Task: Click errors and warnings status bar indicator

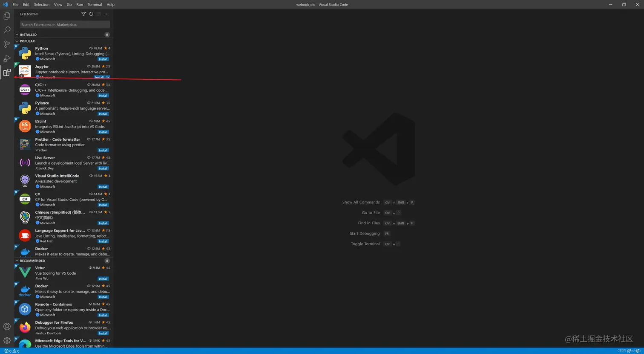Action: [12, 351]
